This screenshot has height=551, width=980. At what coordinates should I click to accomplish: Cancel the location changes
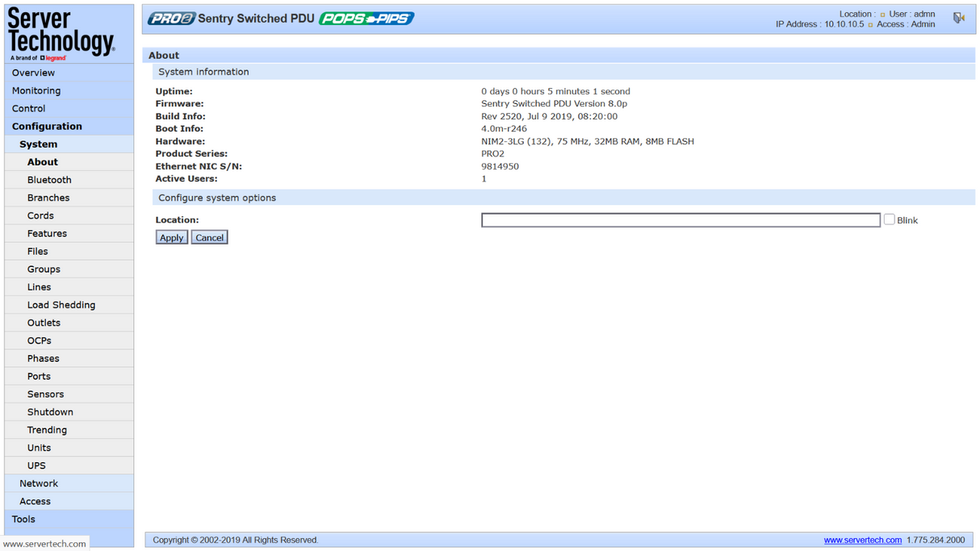tap(209, 237)
